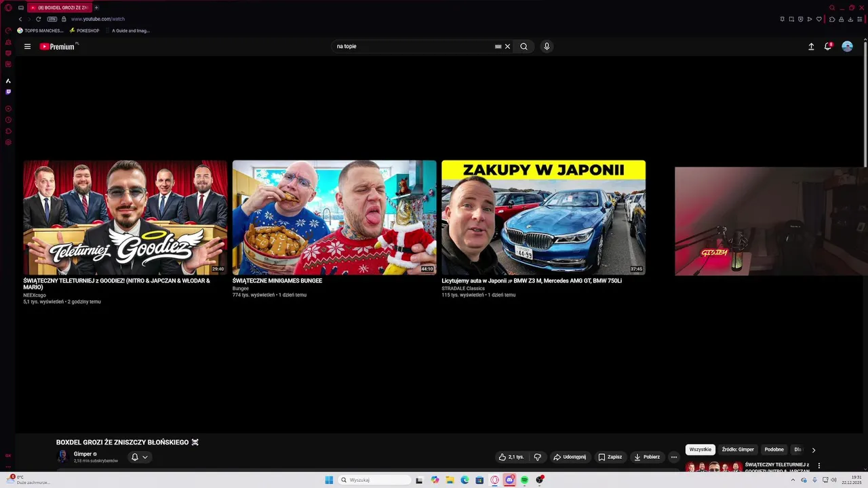The height and width of the screenshot is (488, 868).
Task: Open TOPPS MANCHES... bookmark
Action: [x=40, y=30]
